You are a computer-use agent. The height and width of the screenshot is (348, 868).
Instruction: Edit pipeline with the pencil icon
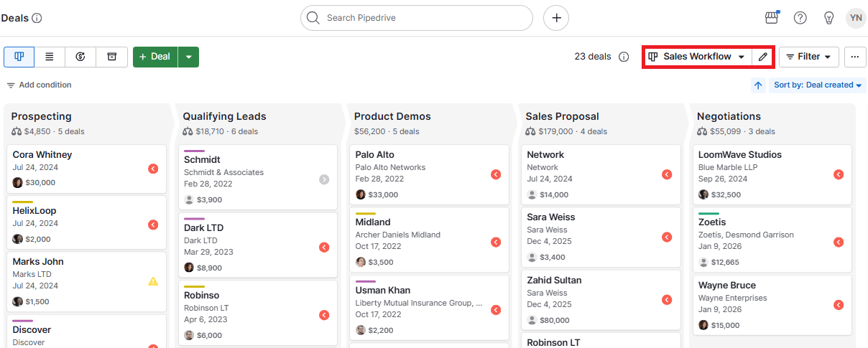click(x=763, y=57)
